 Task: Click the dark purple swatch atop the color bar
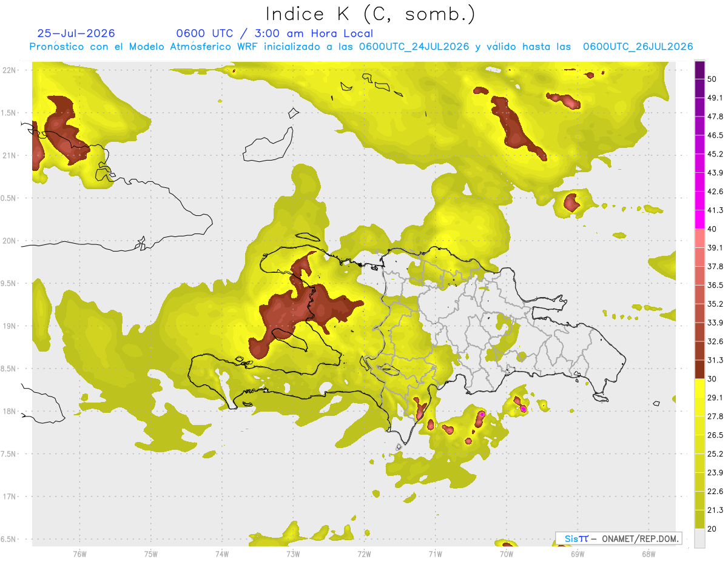699,71
